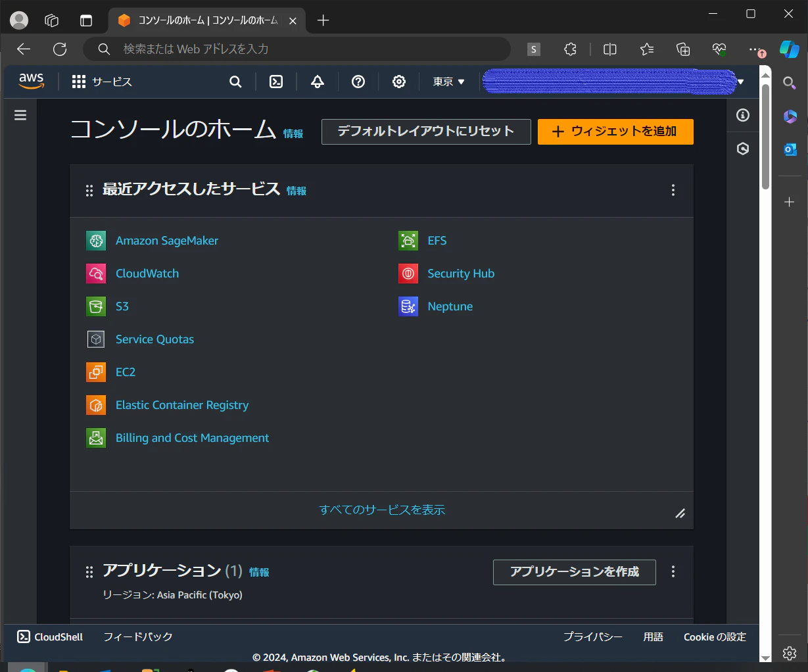Screen dimensions: 808x672
Task: Click フィードバック in the footer
Action: [x=138, y=636]
